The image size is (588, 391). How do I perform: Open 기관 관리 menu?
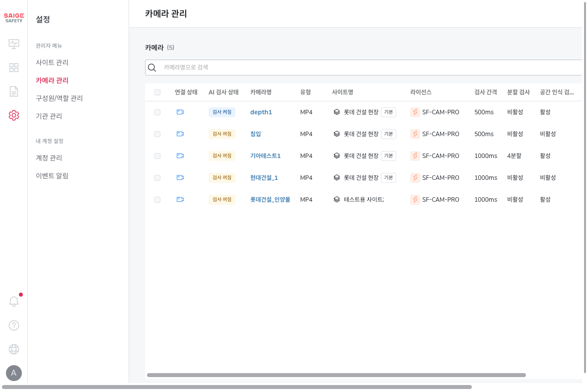(49, 116)
